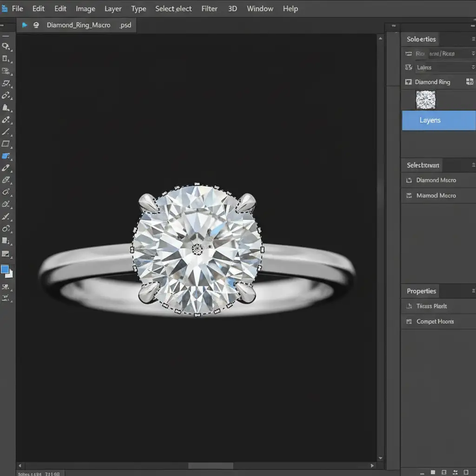Open the Filter menu
This screenshot has width=476, height=476.
[x=209, y=9]
